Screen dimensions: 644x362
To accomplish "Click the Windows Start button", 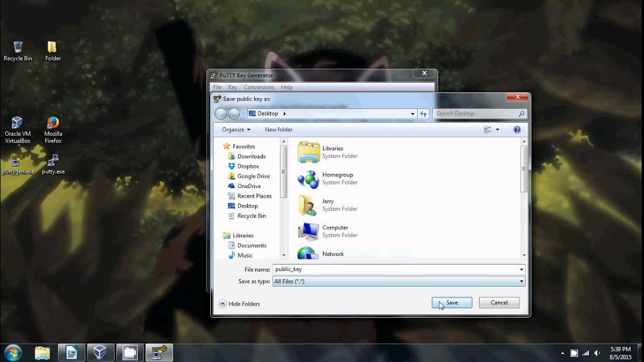I will pos(12,352).
